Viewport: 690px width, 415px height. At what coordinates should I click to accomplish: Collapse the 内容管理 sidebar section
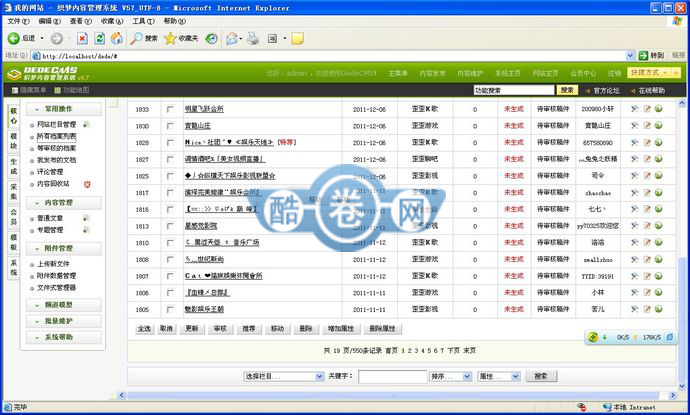(x=63, y=202)
